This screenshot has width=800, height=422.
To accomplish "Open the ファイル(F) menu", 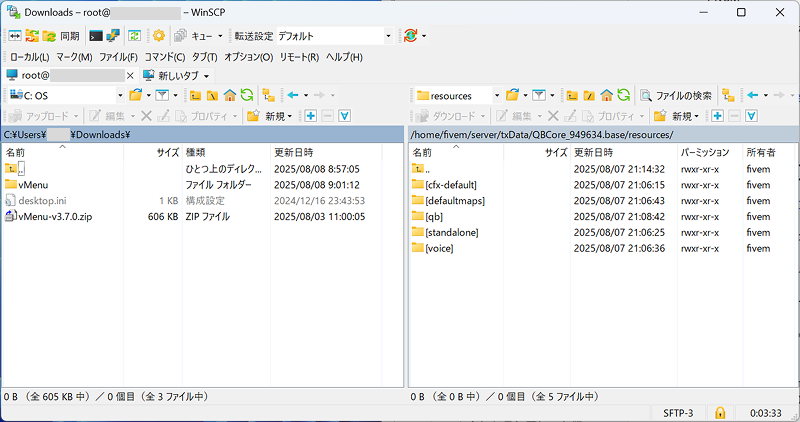I will [x=118, y=57].
